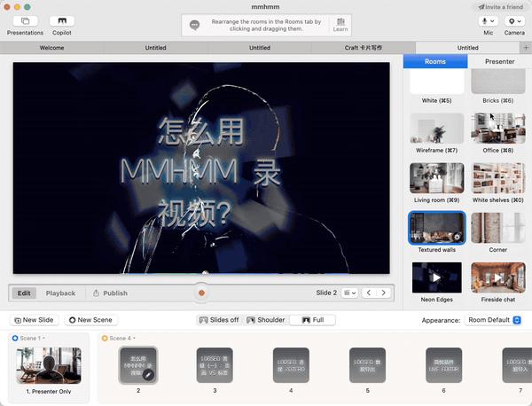Select slide 4 thumbnail
Screen dimensions: 532x406
tap(291, 365)
